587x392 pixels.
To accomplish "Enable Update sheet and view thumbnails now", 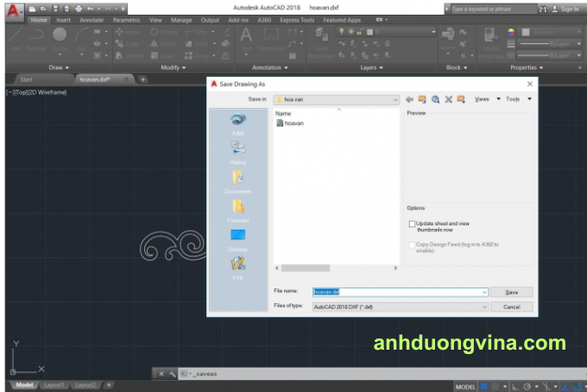I will 413,224.
